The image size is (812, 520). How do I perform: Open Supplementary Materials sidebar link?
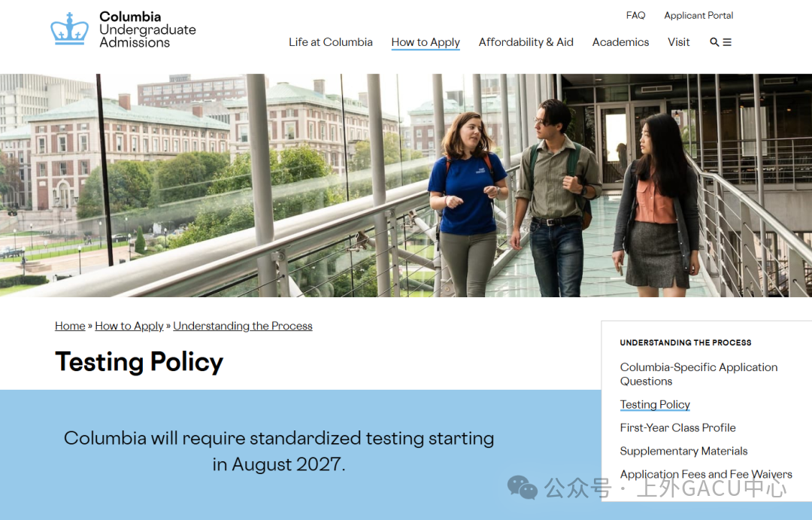[x=683, y=451]
